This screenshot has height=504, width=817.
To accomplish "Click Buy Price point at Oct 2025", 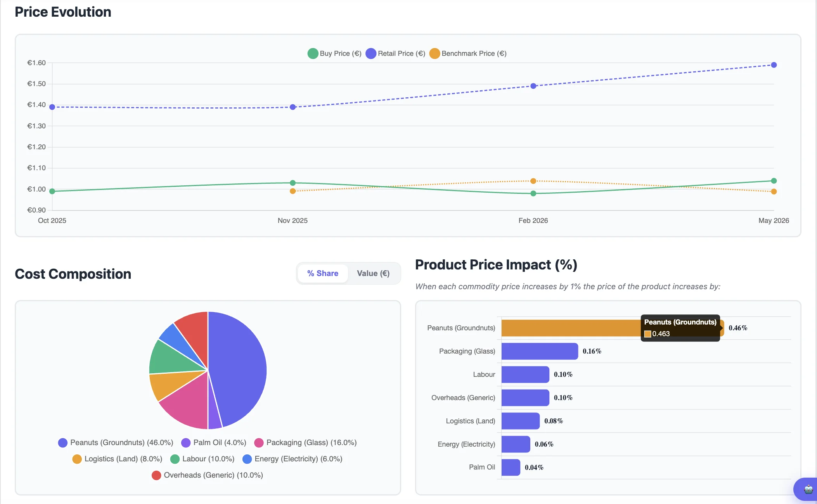I will point(52,191).
